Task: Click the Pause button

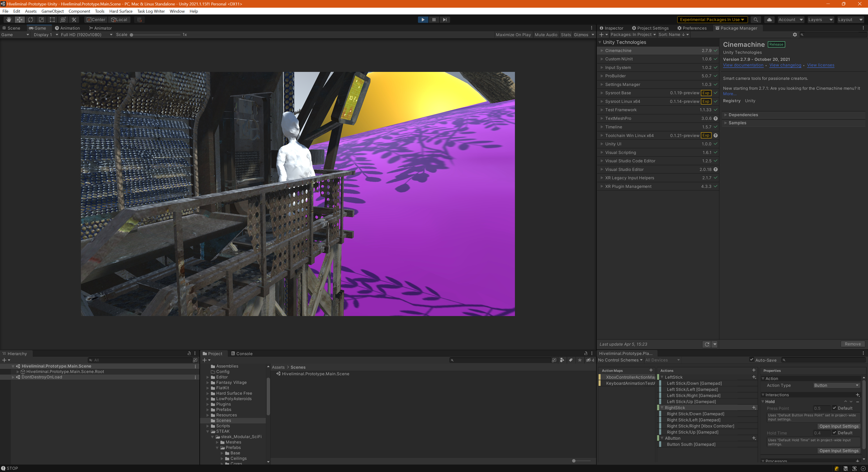Action: 434,19
